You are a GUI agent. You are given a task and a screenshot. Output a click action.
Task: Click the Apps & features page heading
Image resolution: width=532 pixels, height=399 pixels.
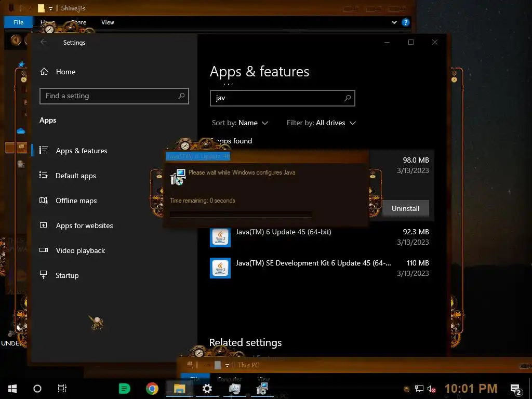pos(260,72)
